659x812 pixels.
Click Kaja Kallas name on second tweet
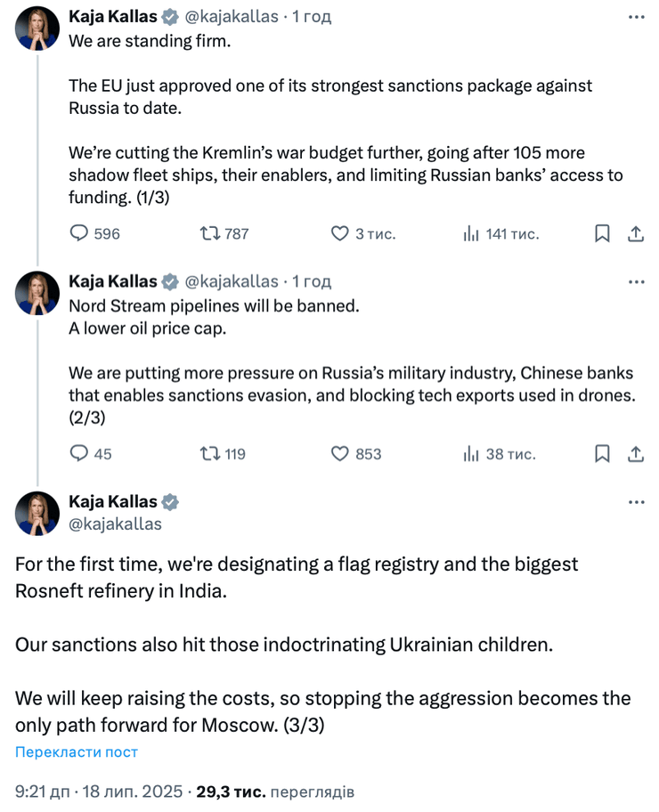tap(113, 281)
